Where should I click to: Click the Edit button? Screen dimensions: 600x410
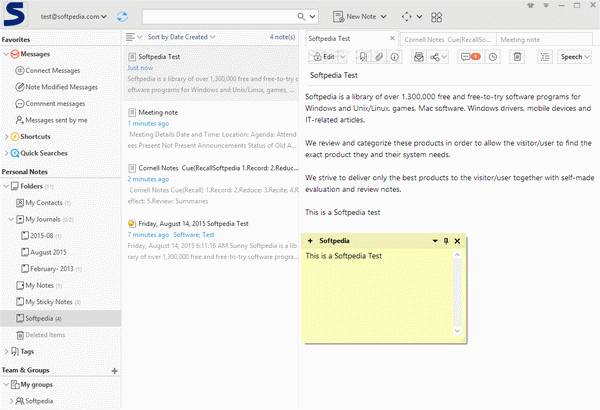(x=324, y=57)
